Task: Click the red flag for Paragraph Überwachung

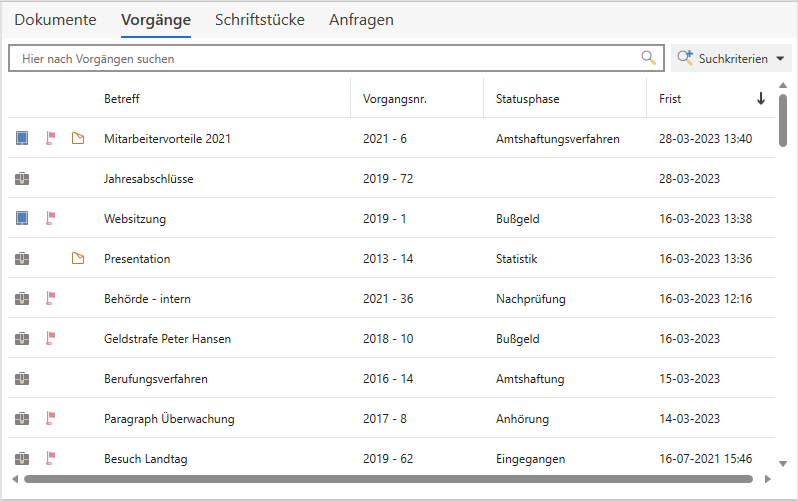Action: click(50, 419)
